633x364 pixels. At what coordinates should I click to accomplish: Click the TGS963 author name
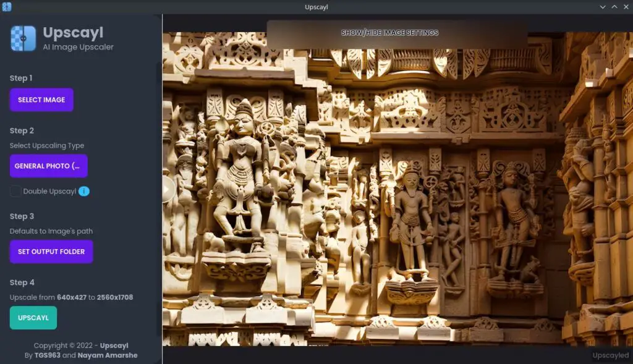pyautogui.click(x=47, y=355)
